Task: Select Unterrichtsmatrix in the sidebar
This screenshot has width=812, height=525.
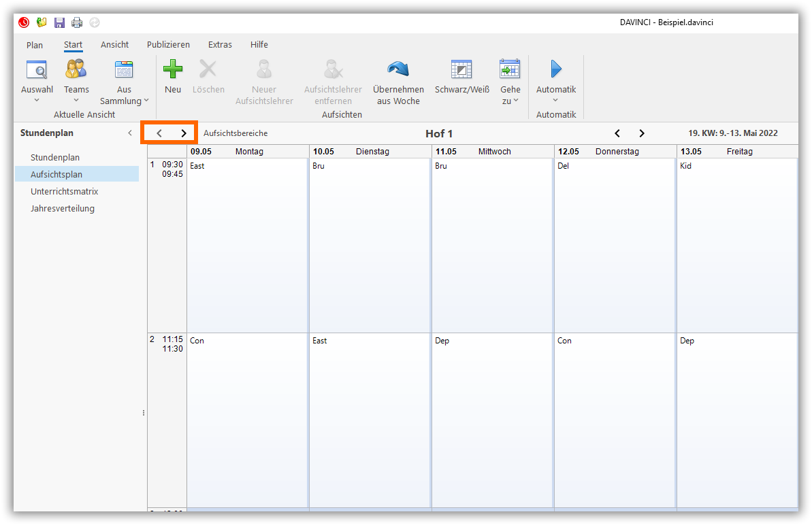Action: [64, 192]
